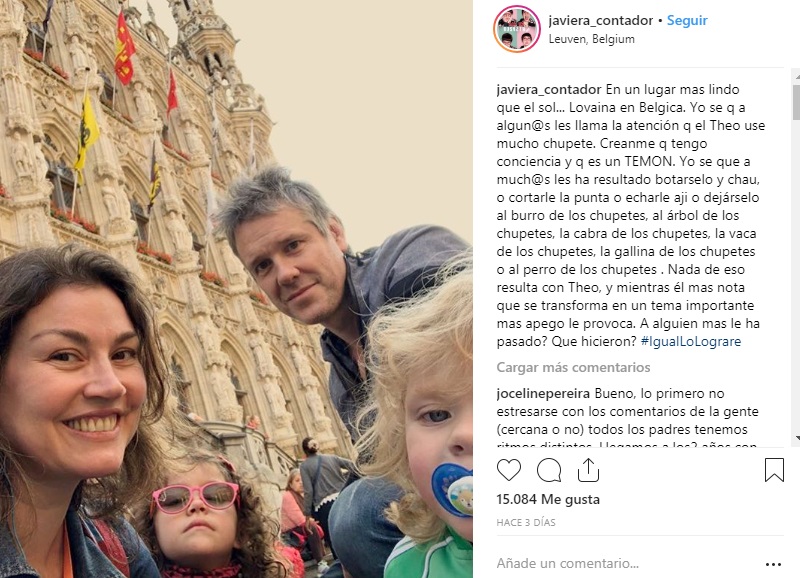Open jocelinepereira commenter profile
The image size is (800, 578).
click(x=543, y=393)
